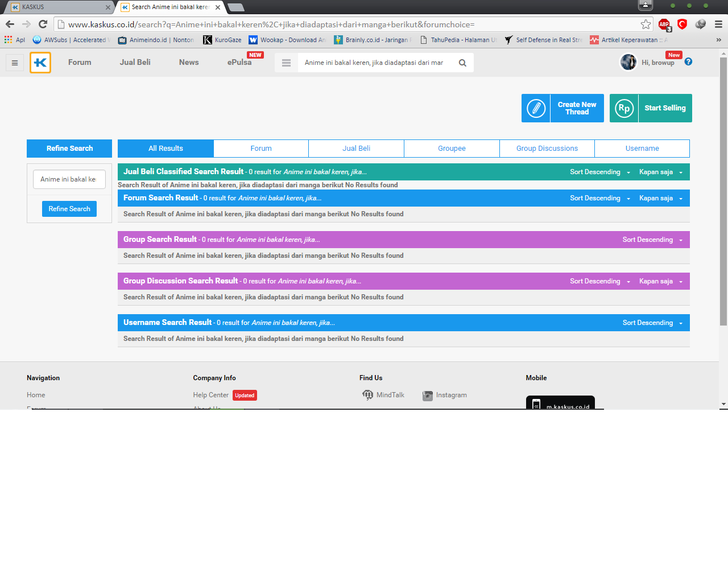The width and height of the screenshot is (728, 568).
Task: Open Chrome menu button
Action: pos(718,24)
